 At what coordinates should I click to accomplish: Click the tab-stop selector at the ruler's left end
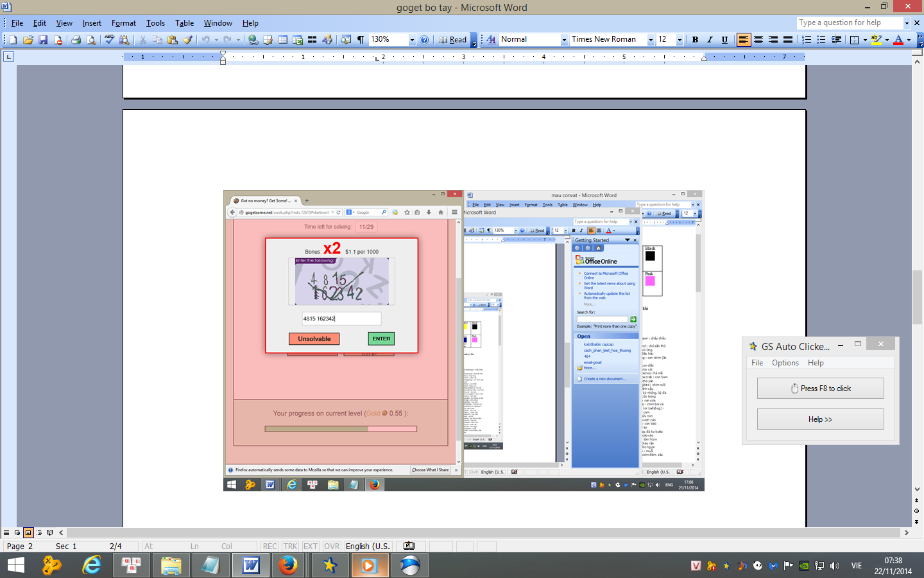pyautogui.click(x=8, y=57)
